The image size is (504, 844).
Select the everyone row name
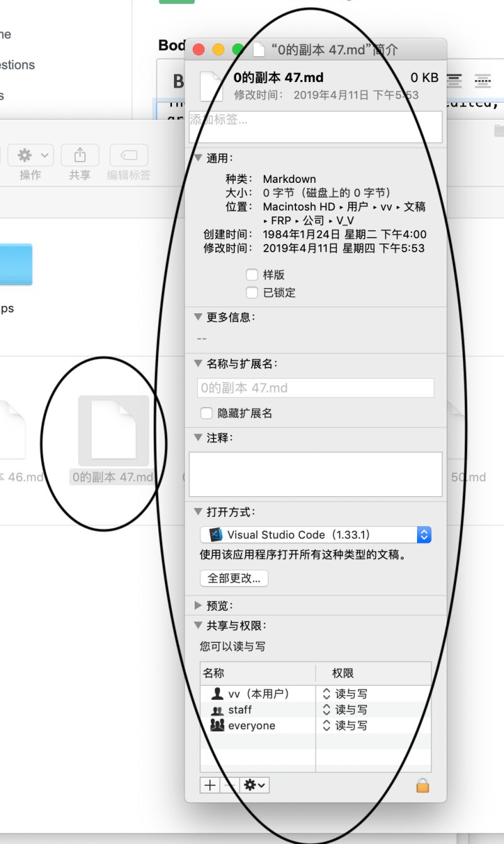tap(252, 726)
